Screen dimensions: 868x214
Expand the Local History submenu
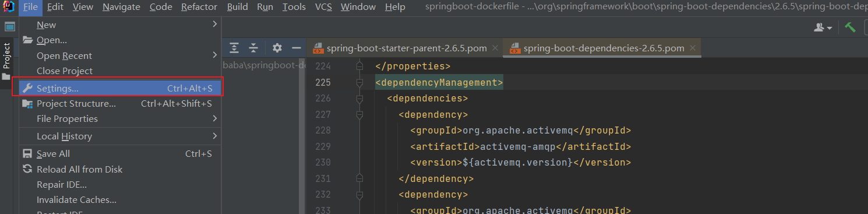coord(120,136)
